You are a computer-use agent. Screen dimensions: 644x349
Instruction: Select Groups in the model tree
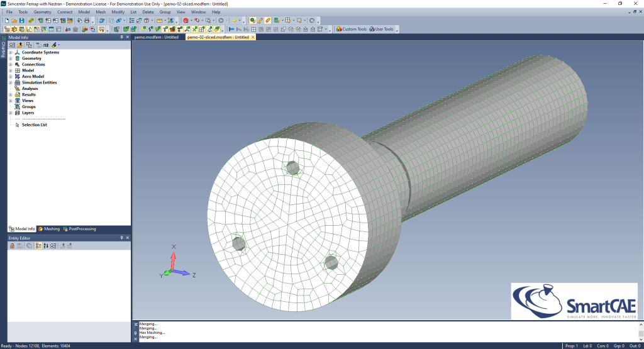click(29, 107)
